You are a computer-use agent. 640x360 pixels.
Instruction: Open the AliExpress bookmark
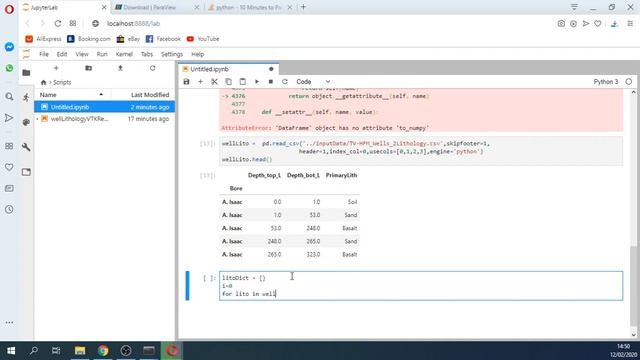(x=43, y=39)
